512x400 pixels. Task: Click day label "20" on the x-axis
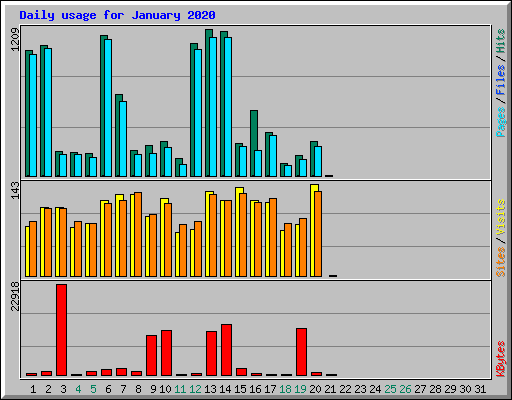pos(315,389)
